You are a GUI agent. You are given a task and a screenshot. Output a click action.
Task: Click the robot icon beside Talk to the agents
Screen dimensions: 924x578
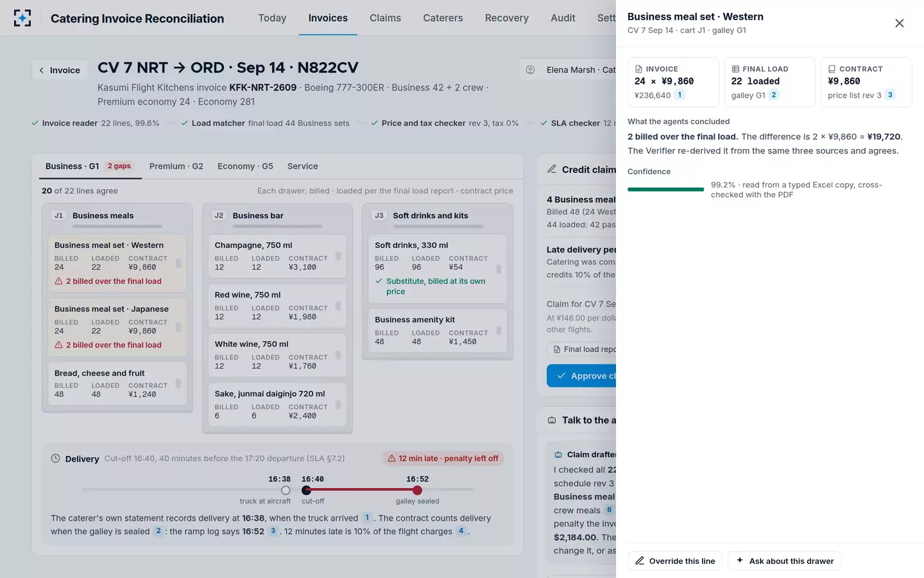tap(552, 420)
